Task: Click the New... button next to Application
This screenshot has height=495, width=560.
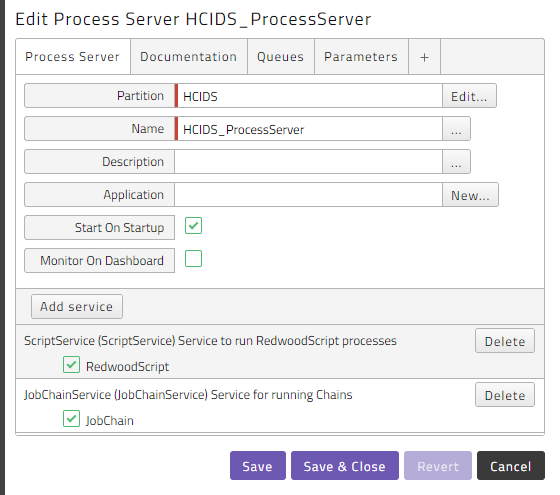Action: point(470,195)
